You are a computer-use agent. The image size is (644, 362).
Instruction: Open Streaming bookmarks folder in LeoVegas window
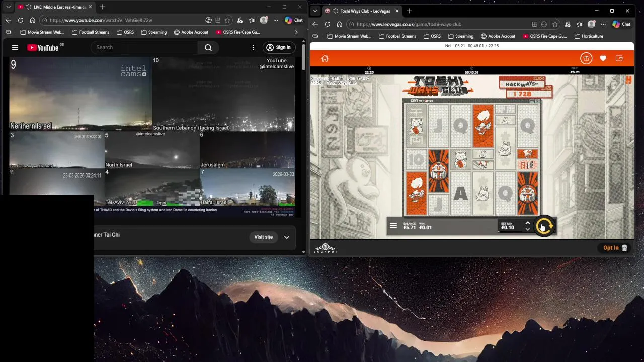(x=460, y=36)
